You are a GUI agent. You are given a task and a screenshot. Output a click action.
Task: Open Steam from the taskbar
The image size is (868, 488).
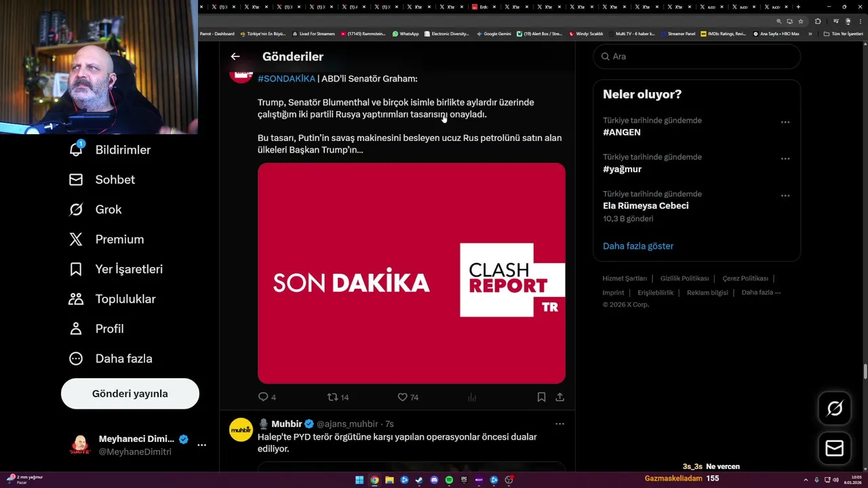[x=419, y=480]
